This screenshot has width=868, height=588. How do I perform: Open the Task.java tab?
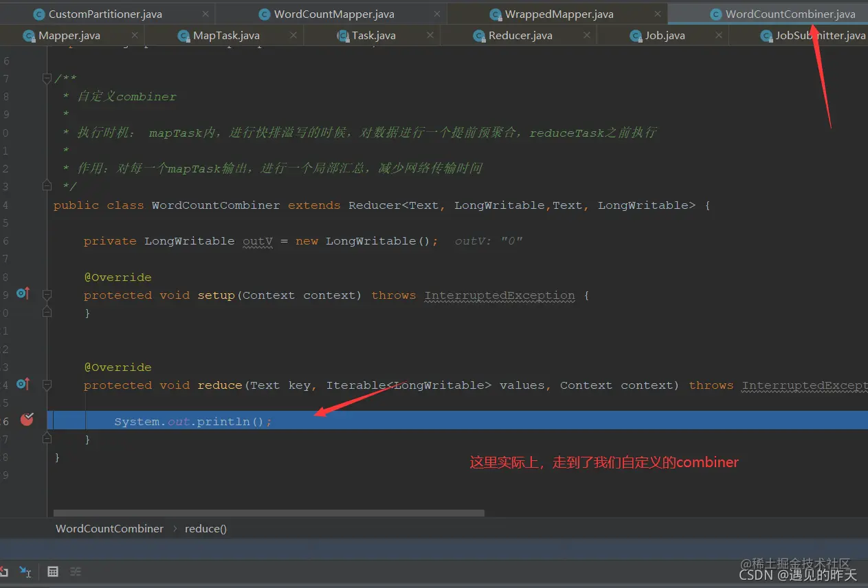[373, 36]
